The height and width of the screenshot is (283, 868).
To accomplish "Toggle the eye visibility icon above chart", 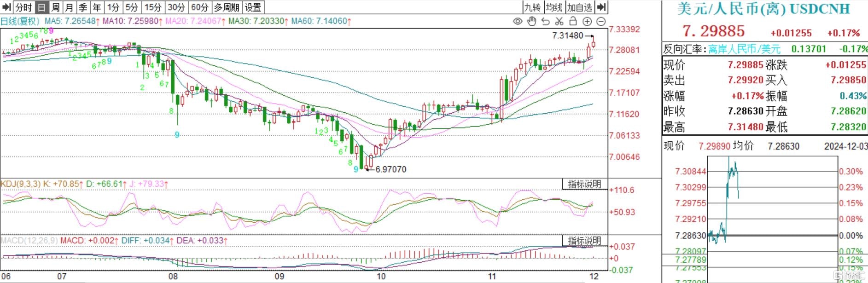I will [518, 21].
